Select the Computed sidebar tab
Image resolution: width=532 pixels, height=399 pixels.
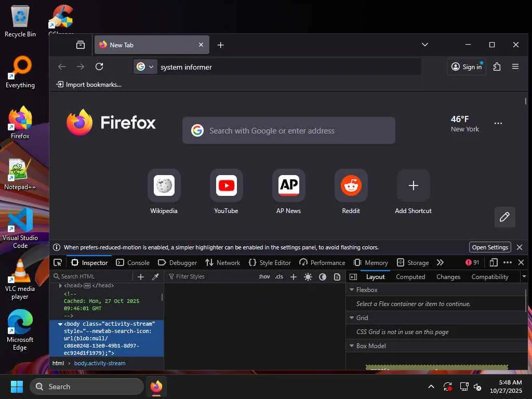click(410, 277)
